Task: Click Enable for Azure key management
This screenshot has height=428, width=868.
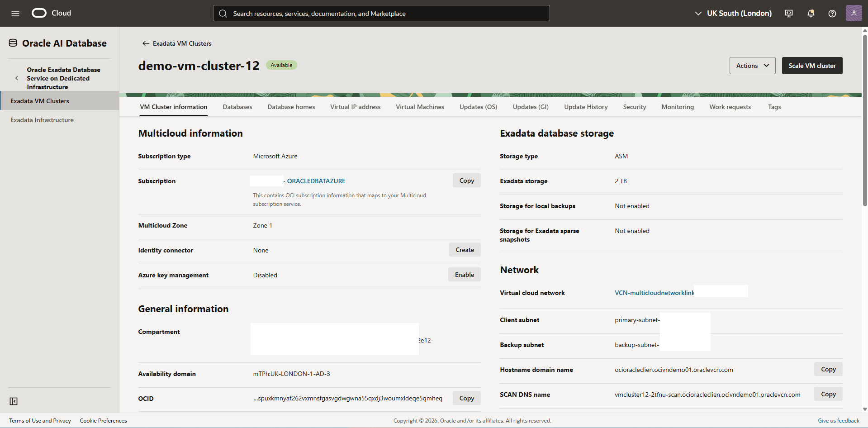Action: [x=464, y=274]
